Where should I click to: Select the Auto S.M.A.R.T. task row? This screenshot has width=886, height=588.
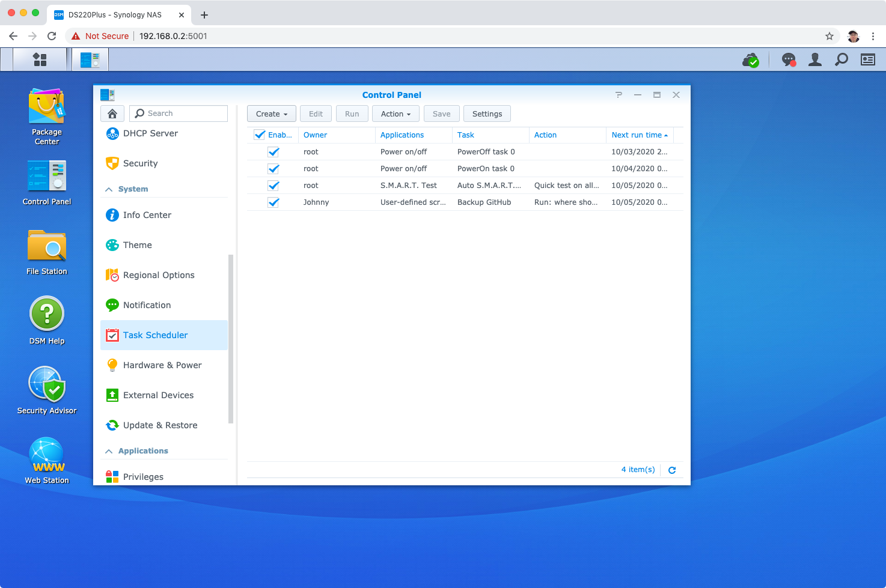(465, 186)
